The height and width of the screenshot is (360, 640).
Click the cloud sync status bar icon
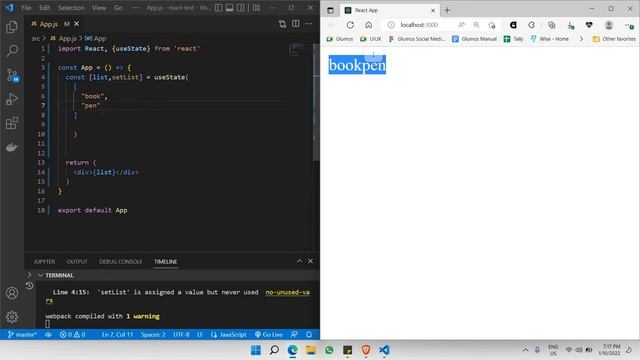[48, 335]
